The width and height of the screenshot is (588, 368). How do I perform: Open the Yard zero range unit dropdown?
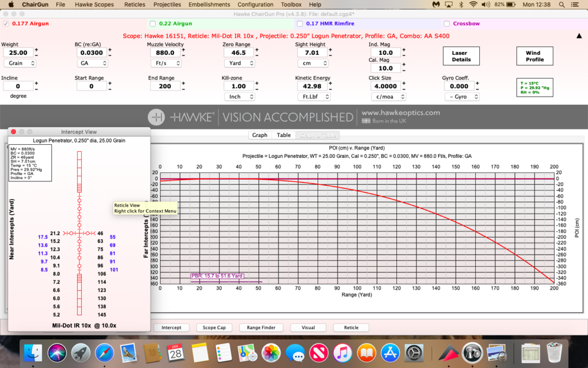[239, 63]
